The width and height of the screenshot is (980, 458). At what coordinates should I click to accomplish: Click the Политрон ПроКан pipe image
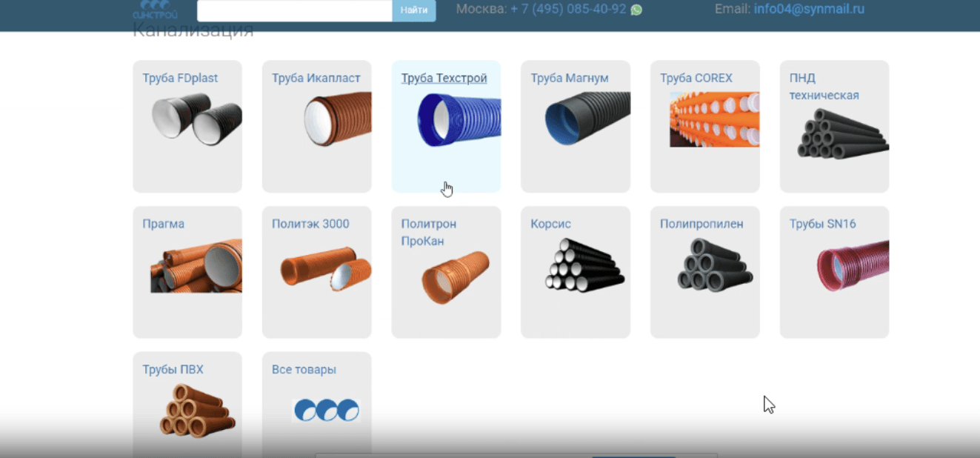[x=456, y=277]
